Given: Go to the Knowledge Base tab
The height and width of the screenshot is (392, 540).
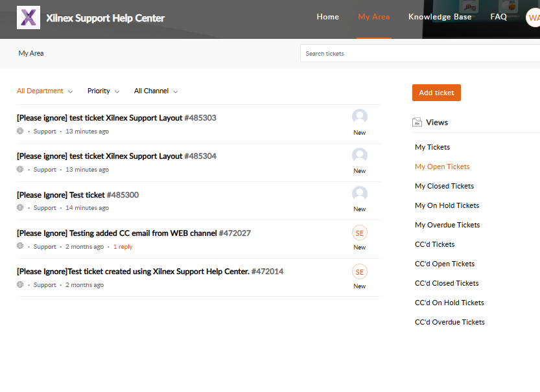Looking at the screenshot, I should click(x=440, y=17).
